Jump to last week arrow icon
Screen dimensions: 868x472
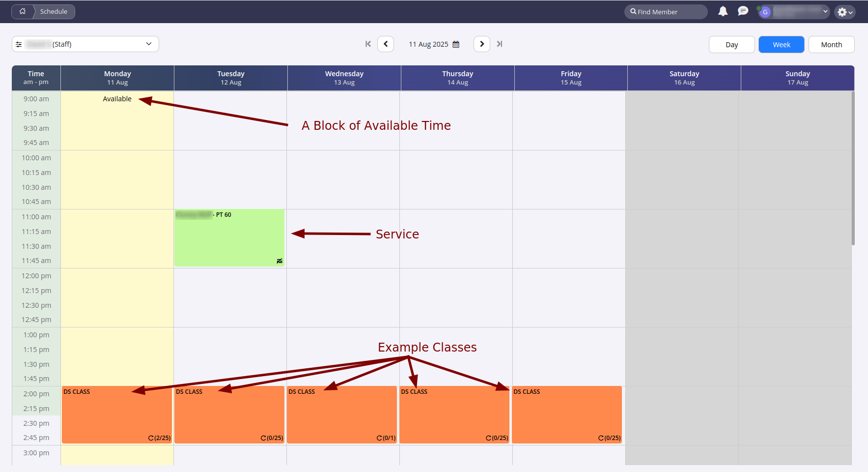[x=500, y=44]
